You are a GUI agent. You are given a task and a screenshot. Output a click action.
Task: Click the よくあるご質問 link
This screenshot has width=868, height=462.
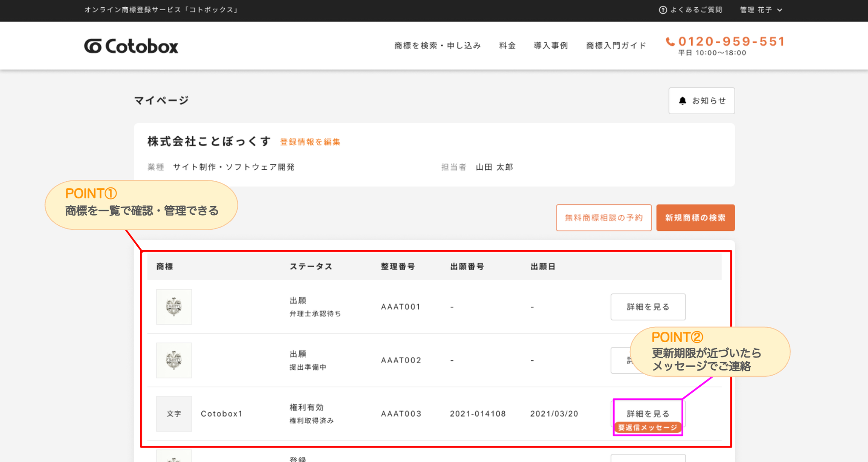coord(696,10)
